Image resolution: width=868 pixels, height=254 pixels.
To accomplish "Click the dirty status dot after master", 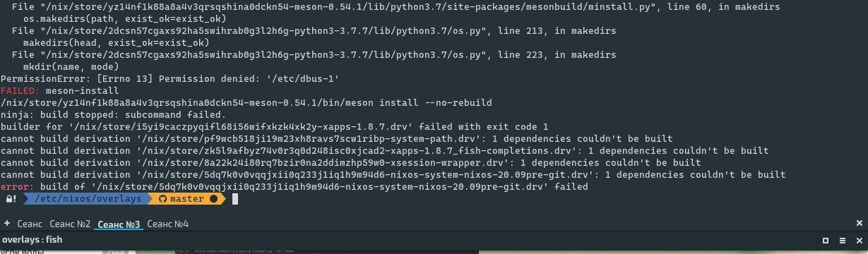I will tap(212, 200).
